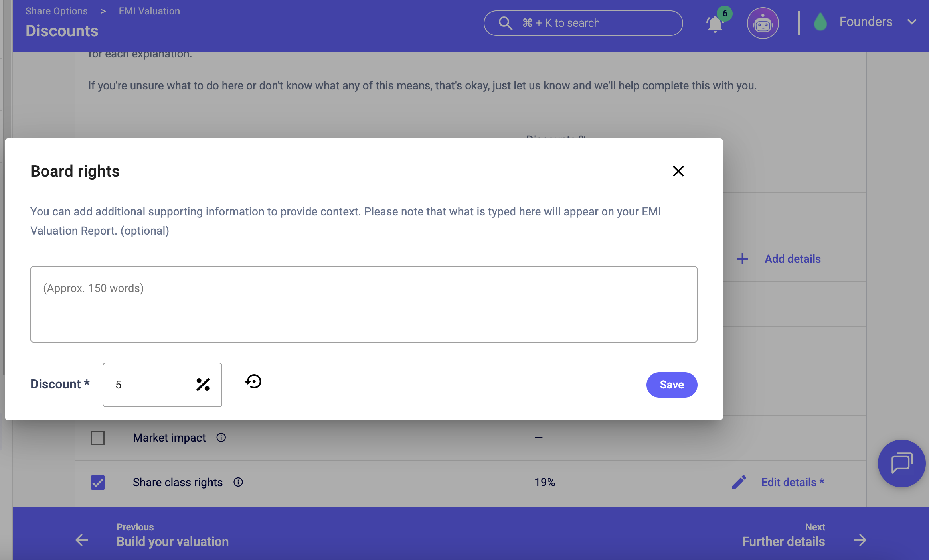Click the search magnifier icon
Screen dimensions: 929x560
(505, 23)
